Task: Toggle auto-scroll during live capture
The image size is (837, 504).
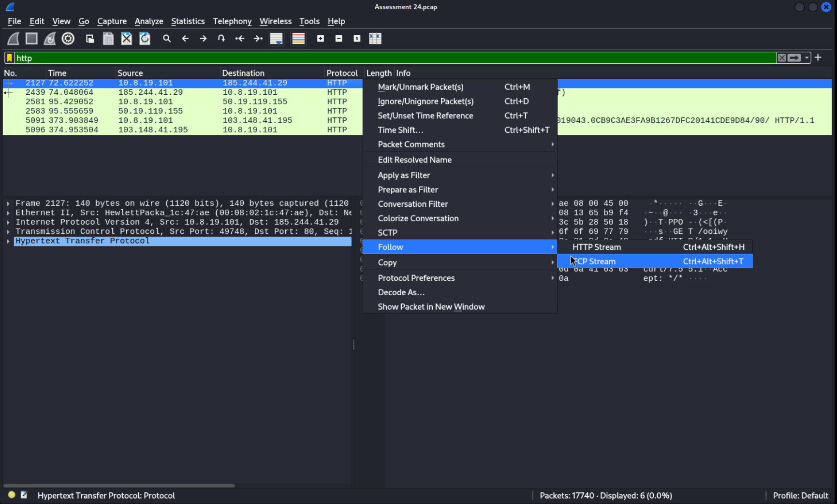Action: pyautogui.click(x=276, y=39)
